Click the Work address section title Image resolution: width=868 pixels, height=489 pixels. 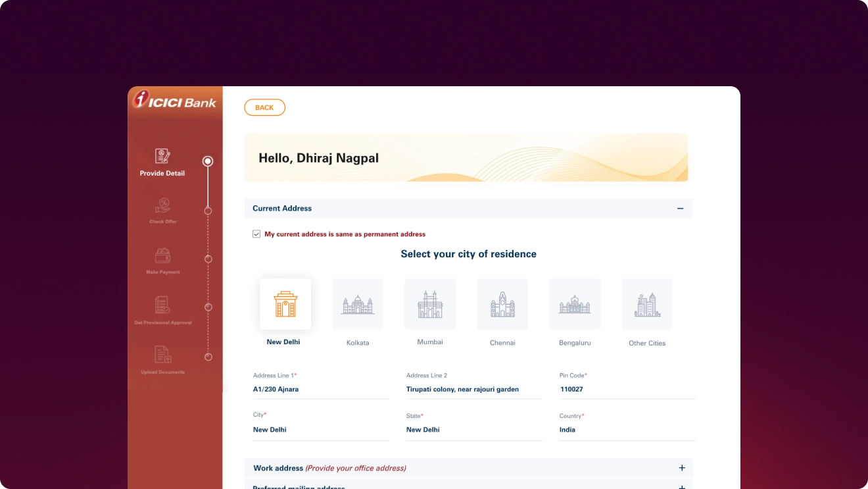click(278, 468)
